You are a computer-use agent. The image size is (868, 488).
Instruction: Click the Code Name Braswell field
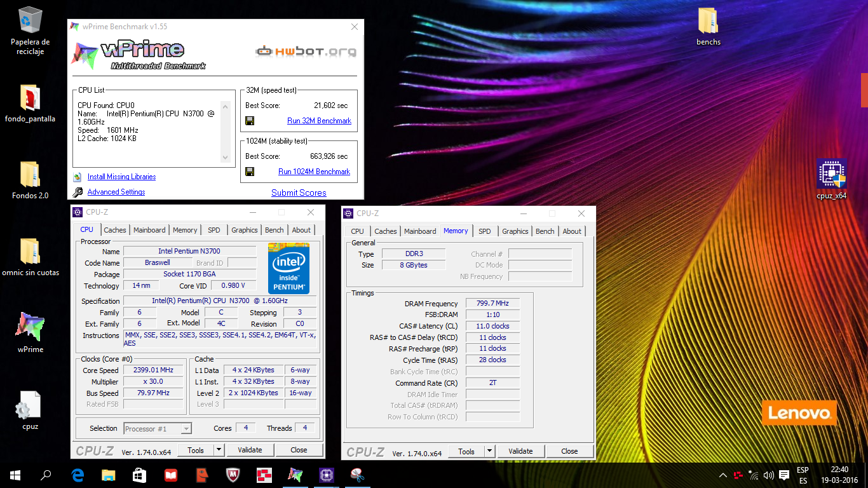pos(157,262)
